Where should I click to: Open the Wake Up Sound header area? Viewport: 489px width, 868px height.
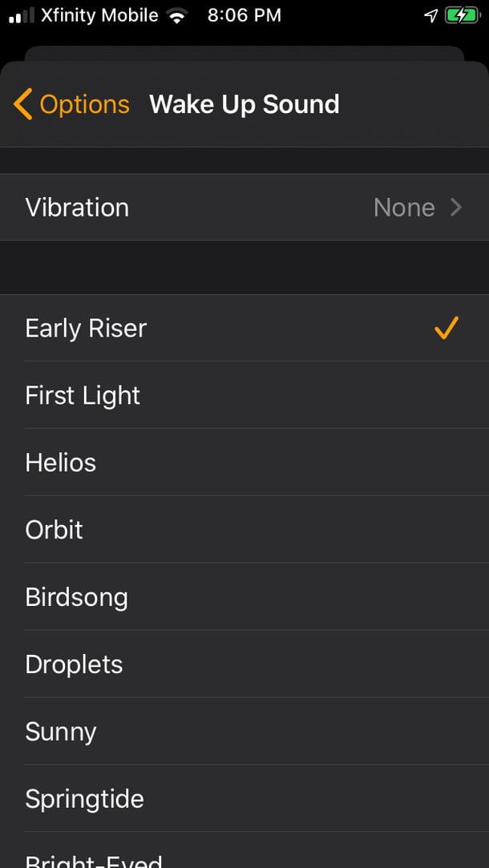(x=244, y=103)
